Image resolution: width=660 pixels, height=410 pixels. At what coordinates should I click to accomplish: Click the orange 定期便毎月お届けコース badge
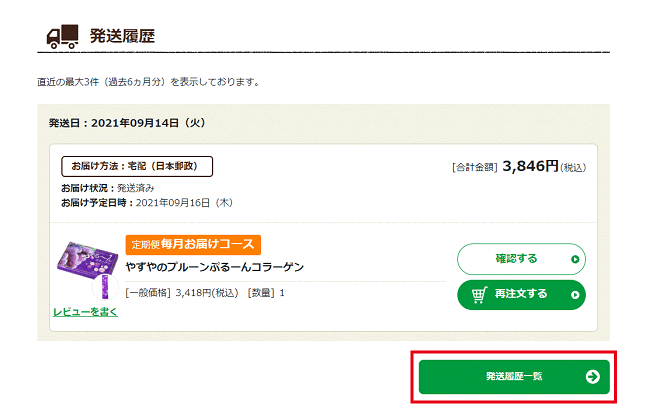(x=192, y=244)
